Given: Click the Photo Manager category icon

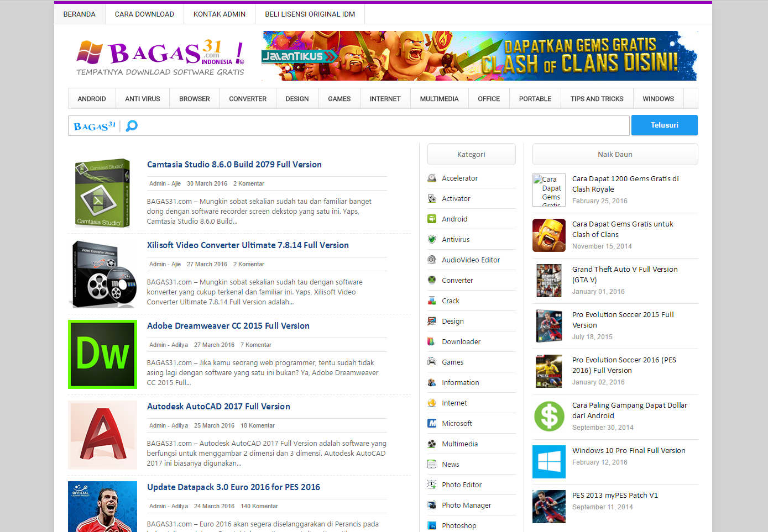Looking at the screenshot, I should click(x=432, y=505).
